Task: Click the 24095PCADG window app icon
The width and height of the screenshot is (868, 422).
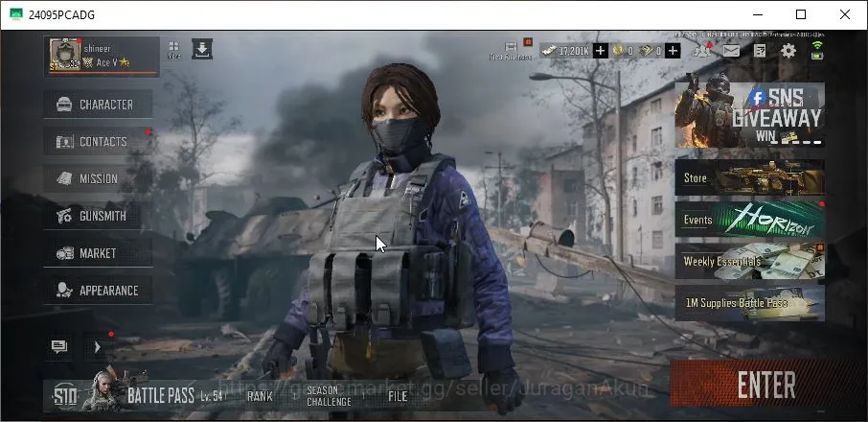Action: (16, 14)
